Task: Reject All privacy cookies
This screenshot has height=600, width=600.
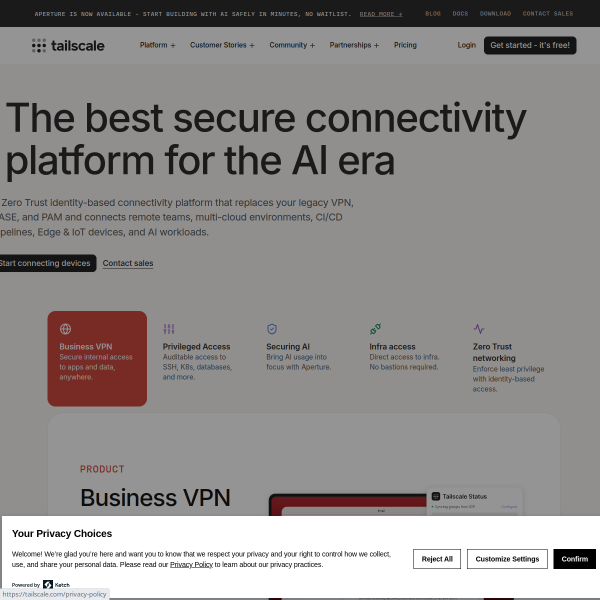Action: point(437,559)
